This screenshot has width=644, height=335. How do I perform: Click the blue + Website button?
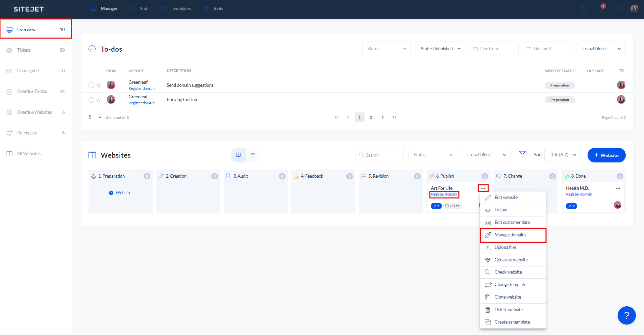click(606, 155)
